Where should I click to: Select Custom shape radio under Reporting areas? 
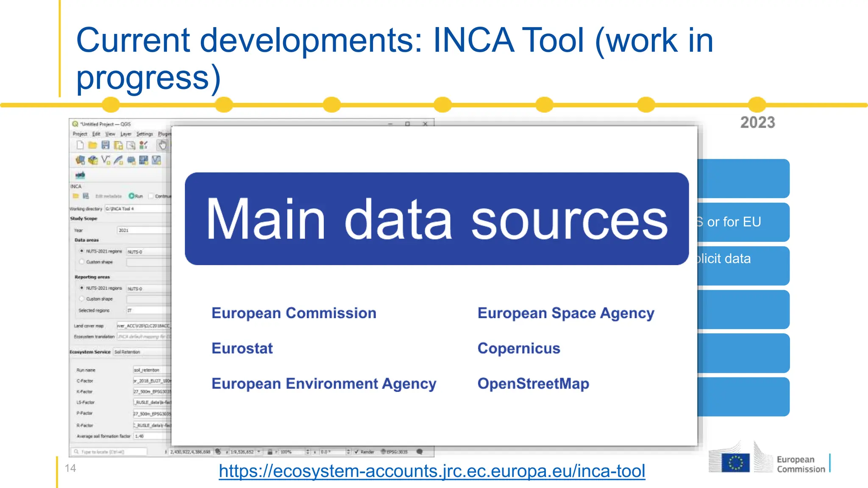(82, 299)
